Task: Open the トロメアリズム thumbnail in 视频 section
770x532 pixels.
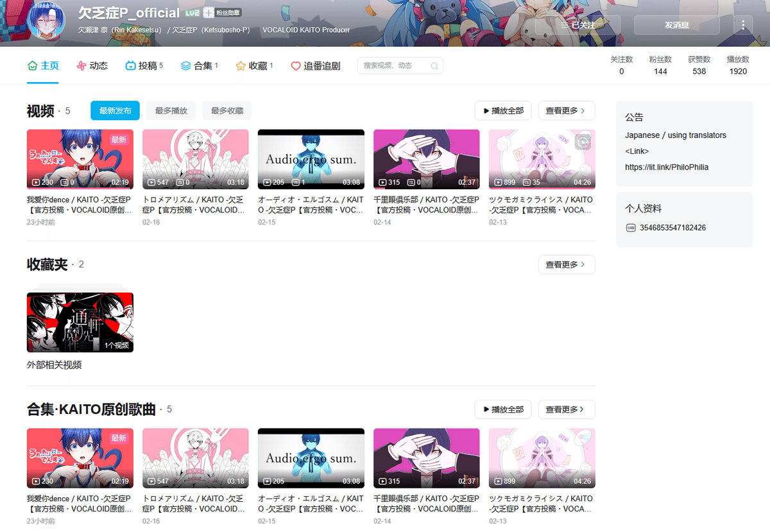Action: pos(196,159)
